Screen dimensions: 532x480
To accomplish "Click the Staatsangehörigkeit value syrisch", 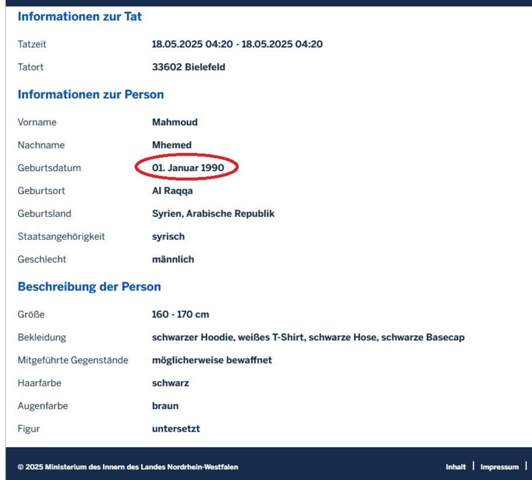I will click(168, 236).
